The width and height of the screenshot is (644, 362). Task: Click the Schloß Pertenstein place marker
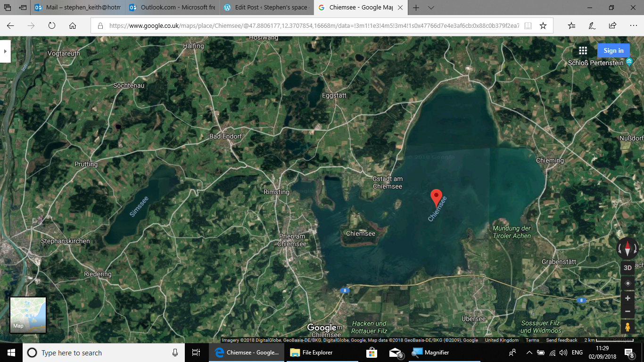(x=629, y=63)
